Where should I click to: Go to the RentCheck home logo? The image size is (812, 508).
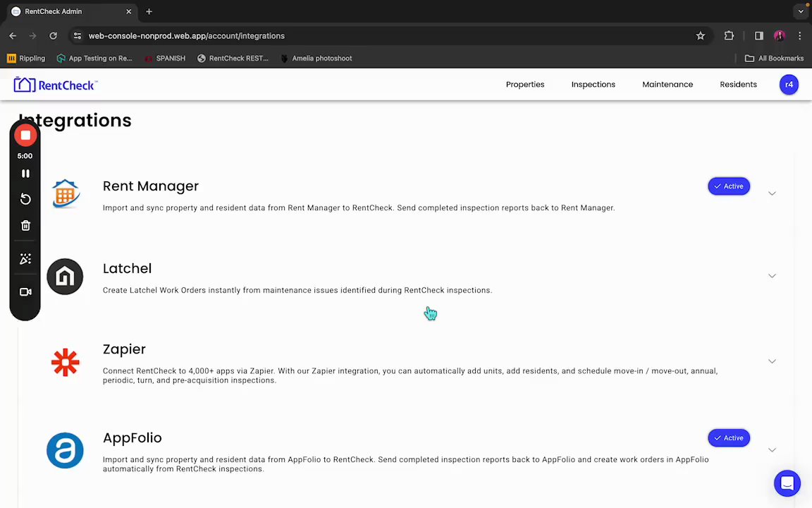click(56, 85)
